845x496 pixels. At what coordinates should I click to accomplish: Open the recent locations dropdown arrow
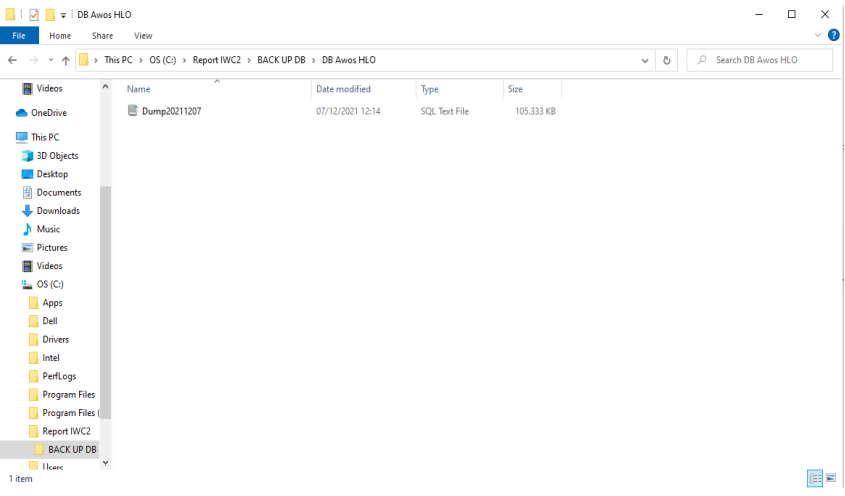tap(50, 60)
